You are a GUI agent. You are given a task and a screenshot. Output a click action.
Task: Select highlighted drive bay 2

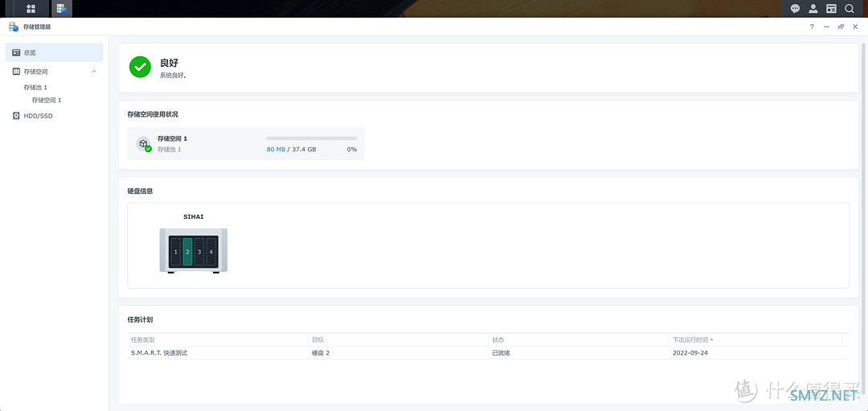coord(187,252)
